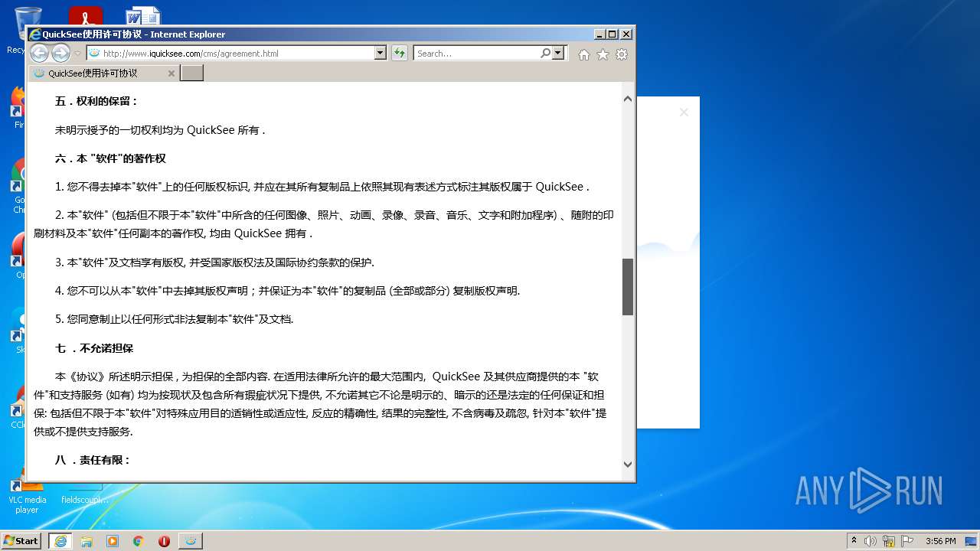Click scrollbar up arrow in page
Screen dimensions: 980x551
(x=628, y=99)
